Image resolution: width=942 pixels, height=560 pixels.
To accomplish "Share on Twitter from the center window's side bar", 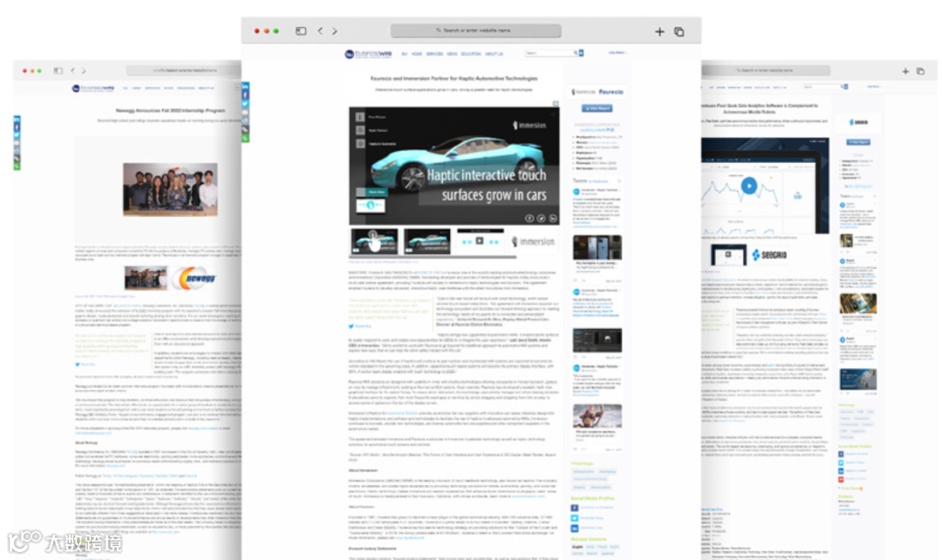I will point(245,103).
